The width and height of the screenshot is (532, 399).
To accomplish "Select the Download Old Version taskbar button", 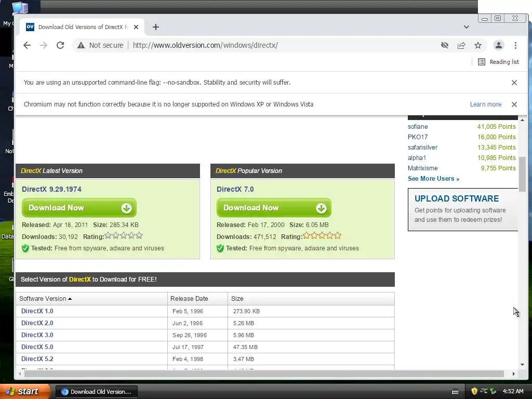I will pyautogui.click(x=96, y=392).
